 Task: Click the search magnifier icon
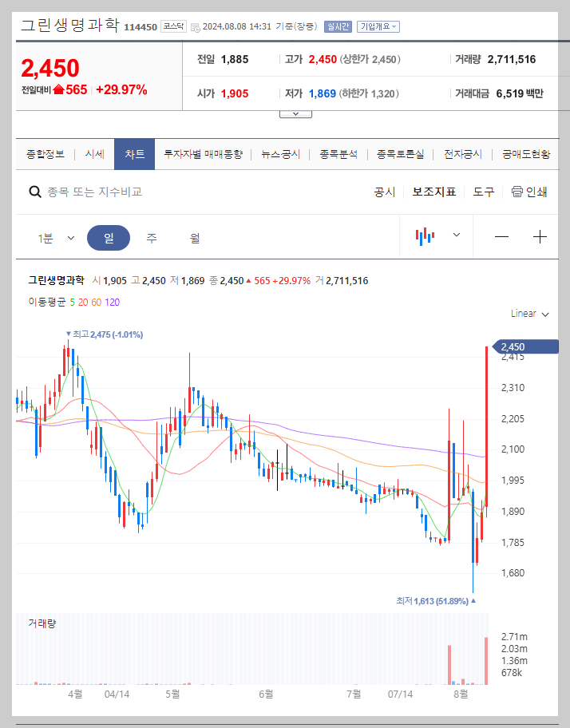tap(35, 192)
